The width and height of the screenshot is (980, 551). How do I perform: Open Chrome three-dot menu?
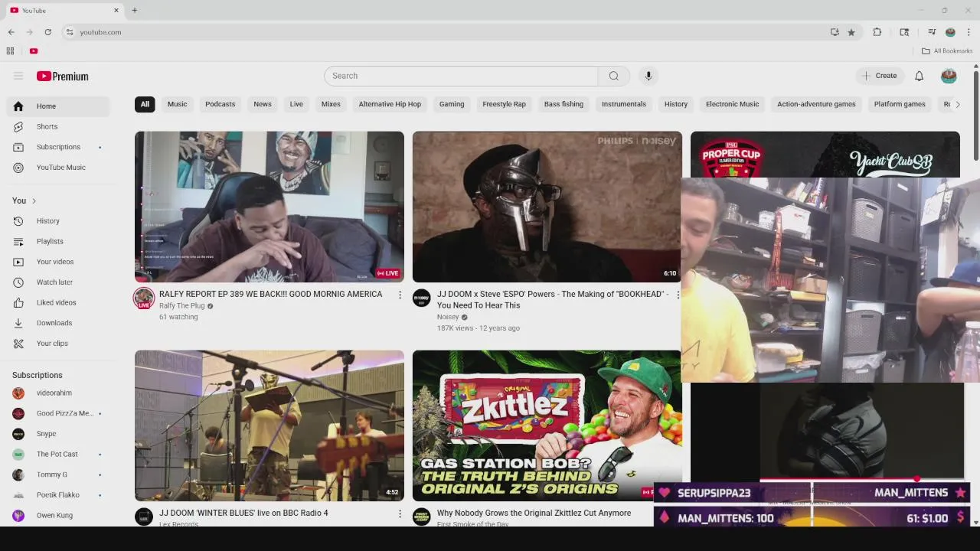(969, 32)
